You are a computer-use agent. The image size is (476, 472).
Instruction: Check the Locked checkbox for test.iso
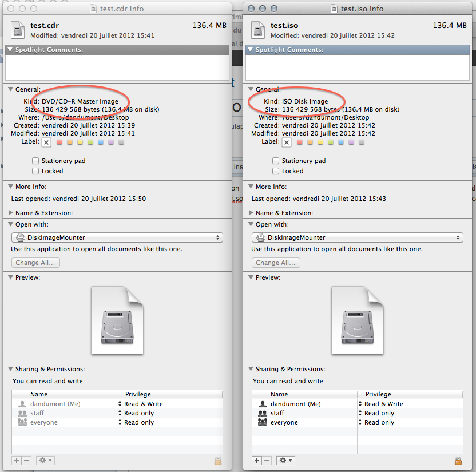click(x=276, y=171)
